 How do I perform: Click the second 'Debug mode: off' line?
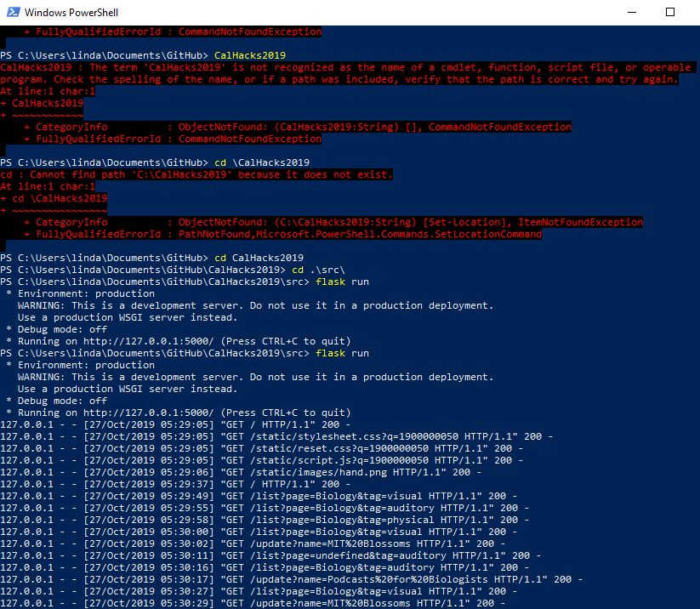tap(57, 401)
